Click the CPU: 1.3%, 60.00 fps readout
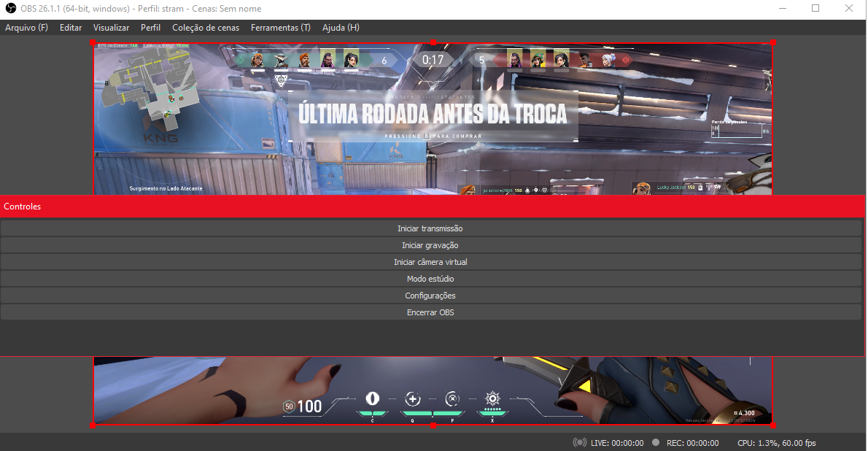 (777, 443)
